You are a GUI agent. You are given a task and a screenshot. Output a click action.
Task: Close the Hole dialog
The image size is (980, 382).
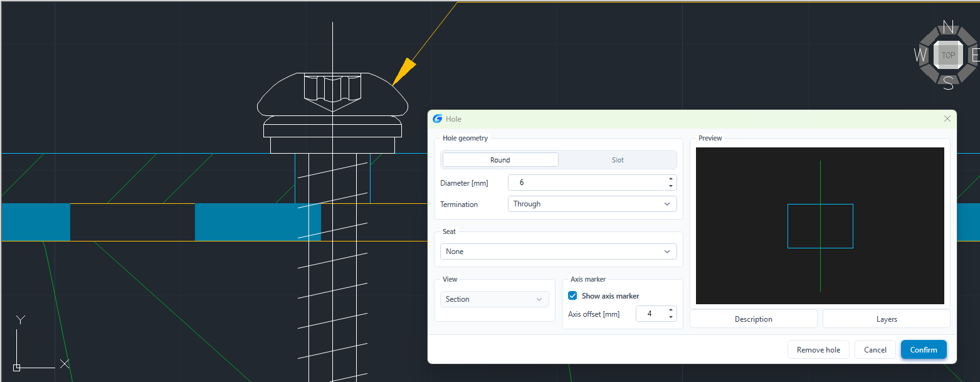coord(947,119)
